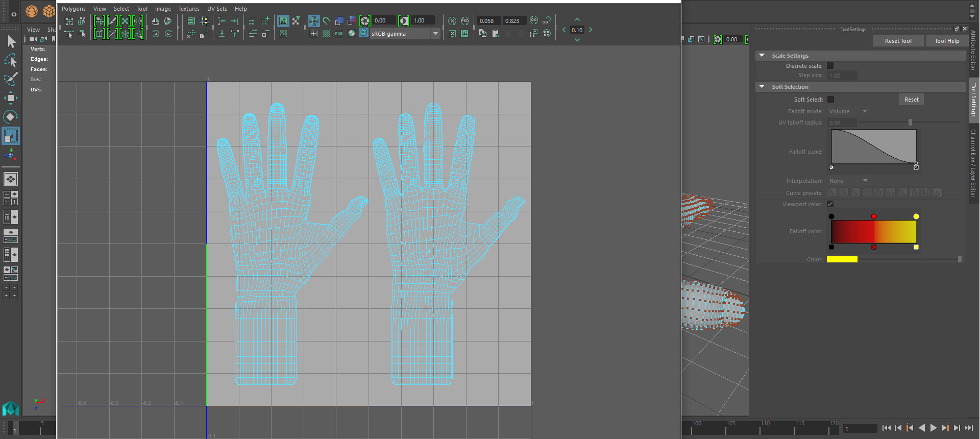Click the yellow Color swatch
The width and height of the screenshot is (980, 439).
[842, 259]
